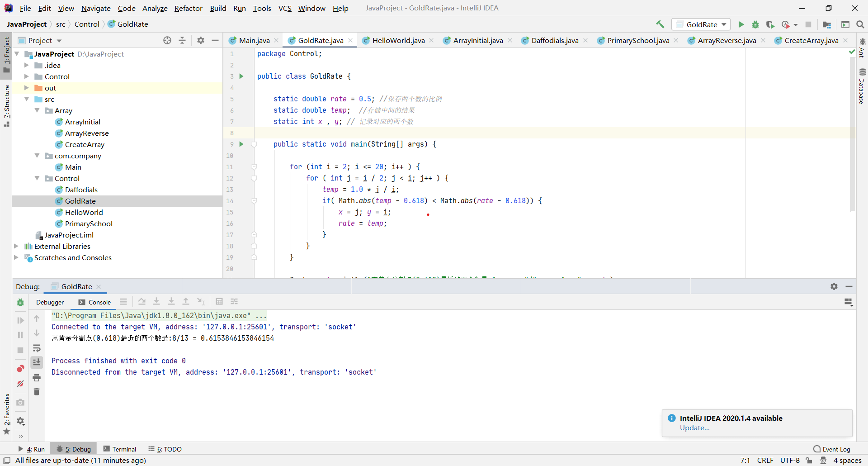Click the UTF-8 encoding in status bar
868x466 pixels.
point(790,461)
